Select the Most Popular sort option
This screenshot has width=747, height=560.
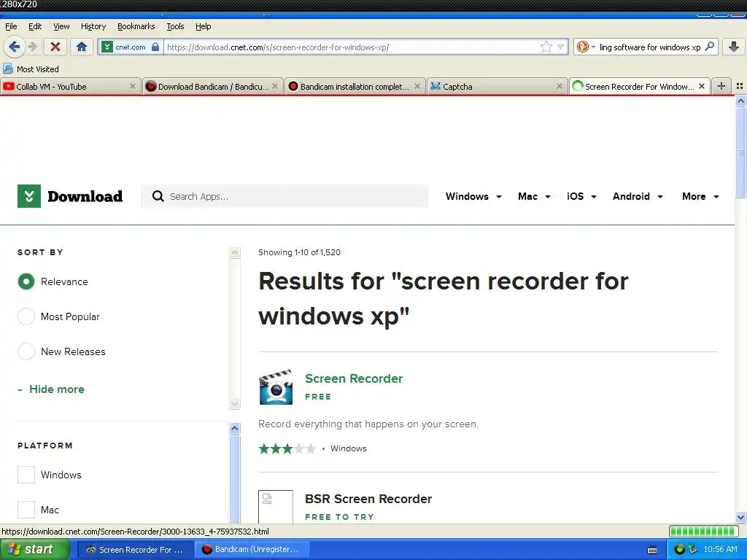coord(26,316)
